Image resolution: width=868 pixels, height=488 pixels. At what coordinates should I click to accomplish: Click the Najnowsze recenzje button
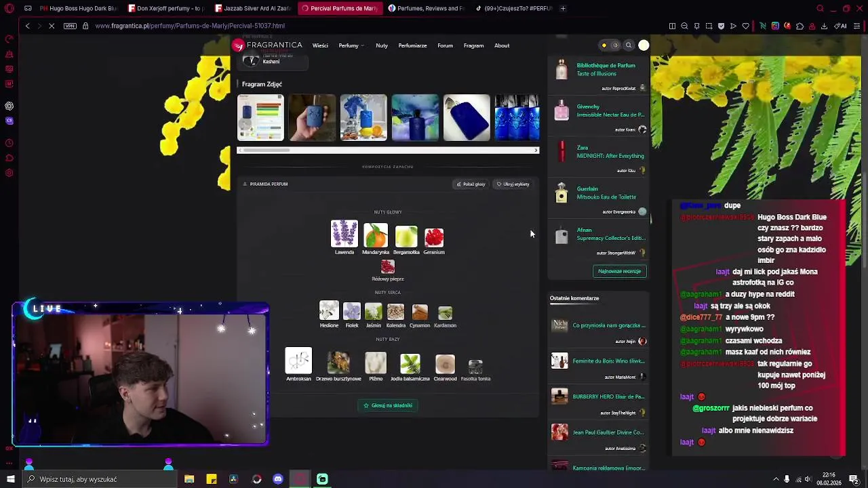[x=619, y=271]
